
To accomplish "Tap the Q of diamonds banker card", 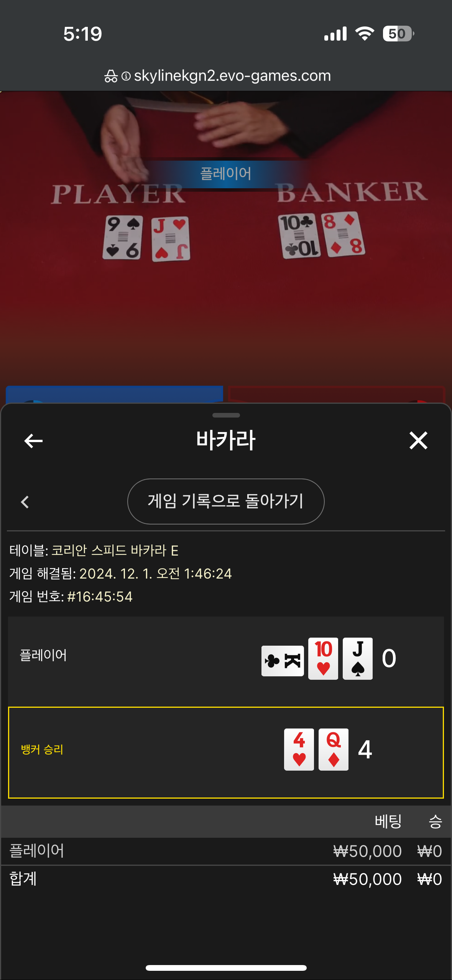I will point(334,749).
